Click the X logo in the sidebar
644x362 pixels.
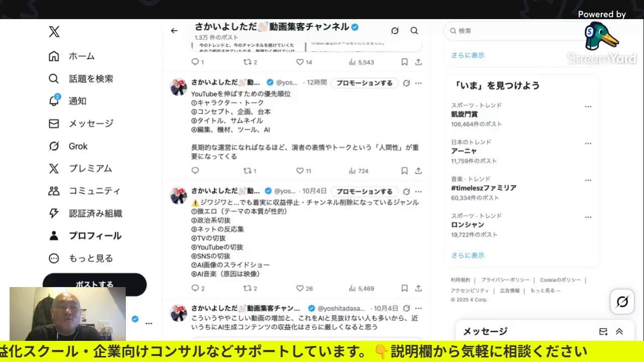(54, 32)
